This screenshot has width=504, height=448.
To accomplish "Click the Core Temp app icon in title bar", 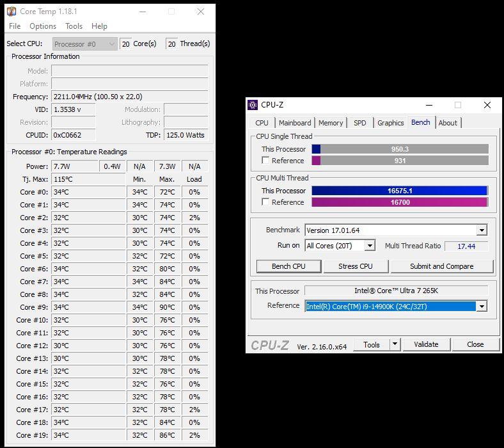I will (x=12, y=12).
